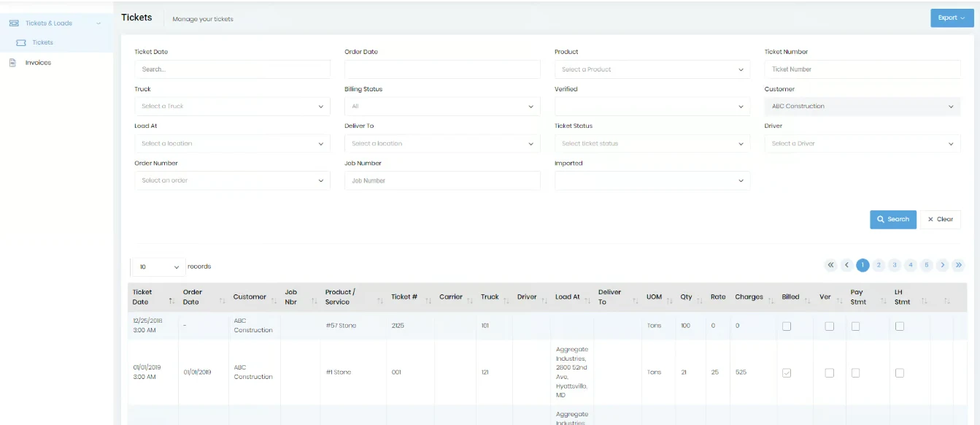Select Invoices in the left sidebar

coord(38,63)
